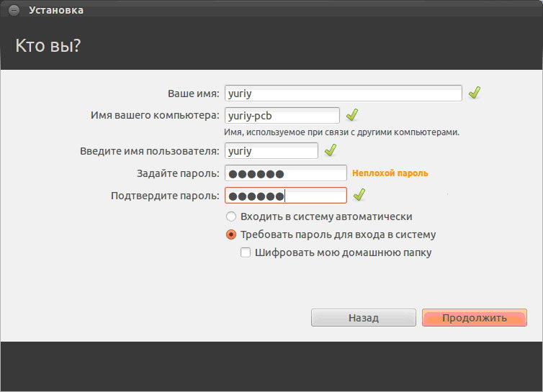Focus the Имя вашего компьютера field
Viewport: 543px width, 392px height.
282,116
